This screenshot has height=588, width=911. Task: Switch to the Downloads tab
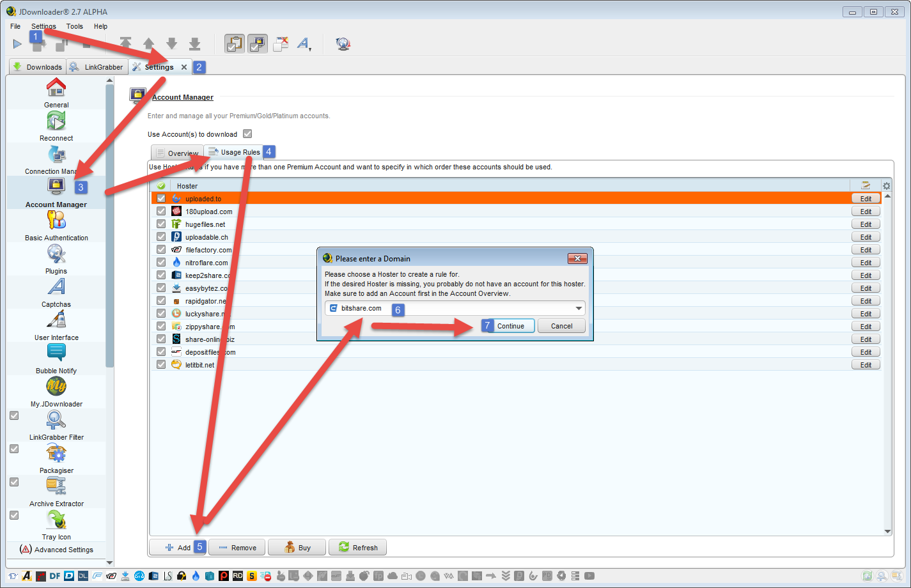(x=37, y=66)
